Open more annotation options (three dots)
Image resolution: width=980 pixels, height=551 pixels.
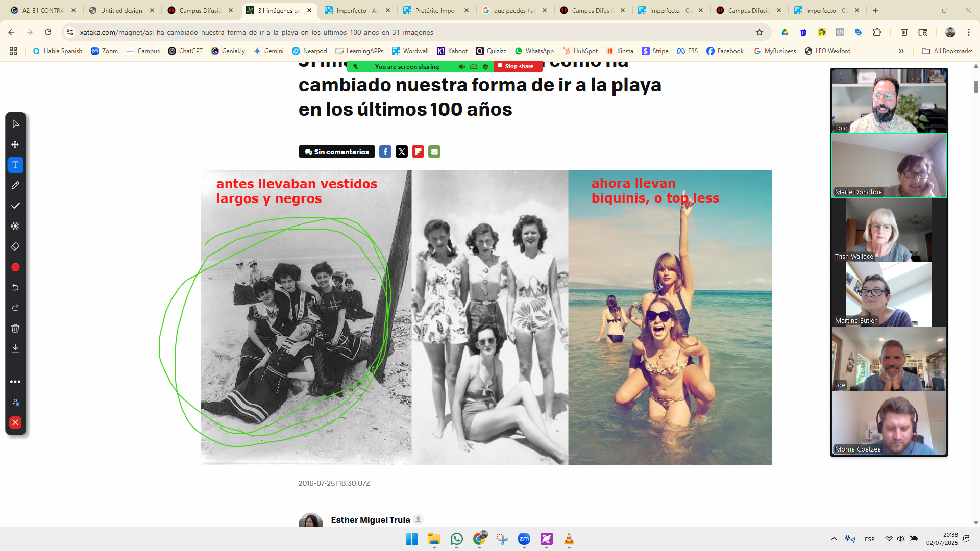[15, 382]
